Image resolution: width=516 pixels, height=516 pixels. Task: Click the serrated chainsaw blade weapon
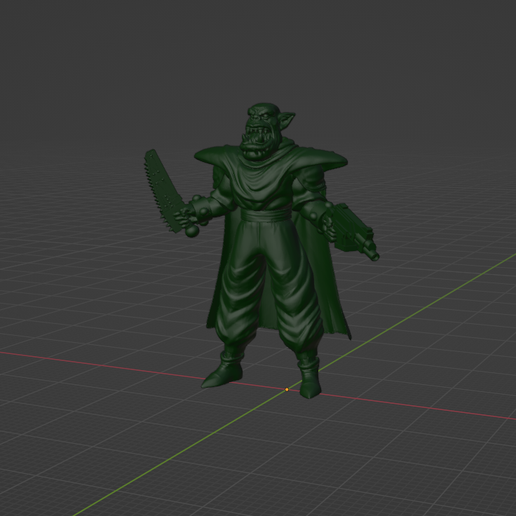tap(163, 190)
